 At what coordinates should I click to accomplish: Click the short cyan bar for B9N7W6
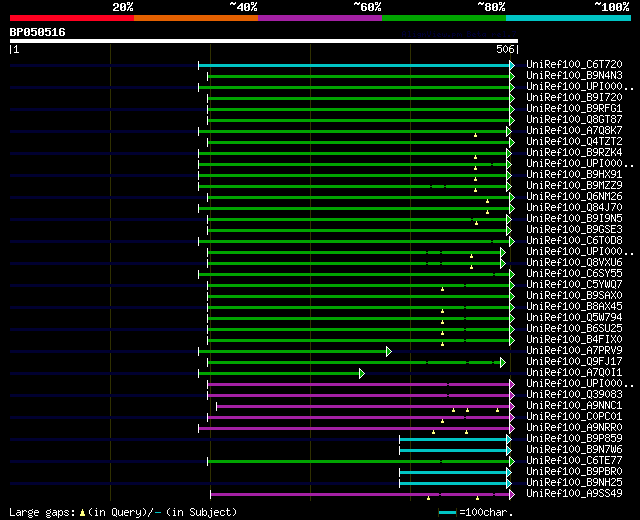click(453, 451)
